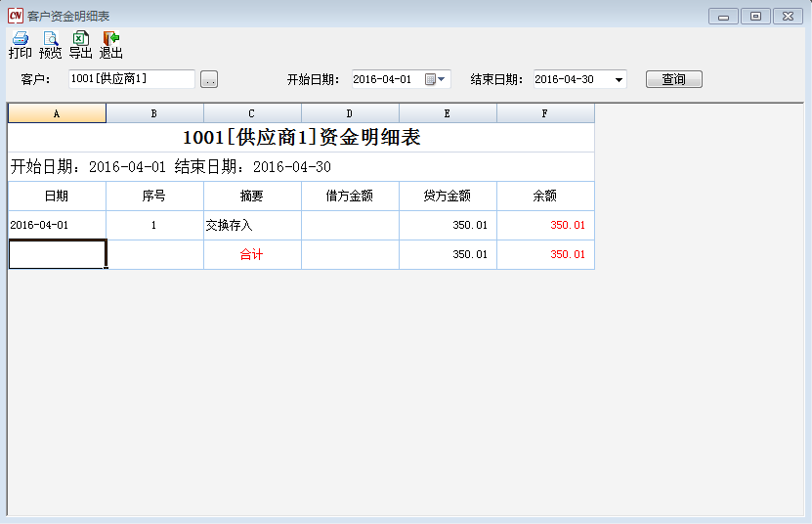This screenshot has height=524, width=812.
Task: Select column header D
Action: pos(350,113)
